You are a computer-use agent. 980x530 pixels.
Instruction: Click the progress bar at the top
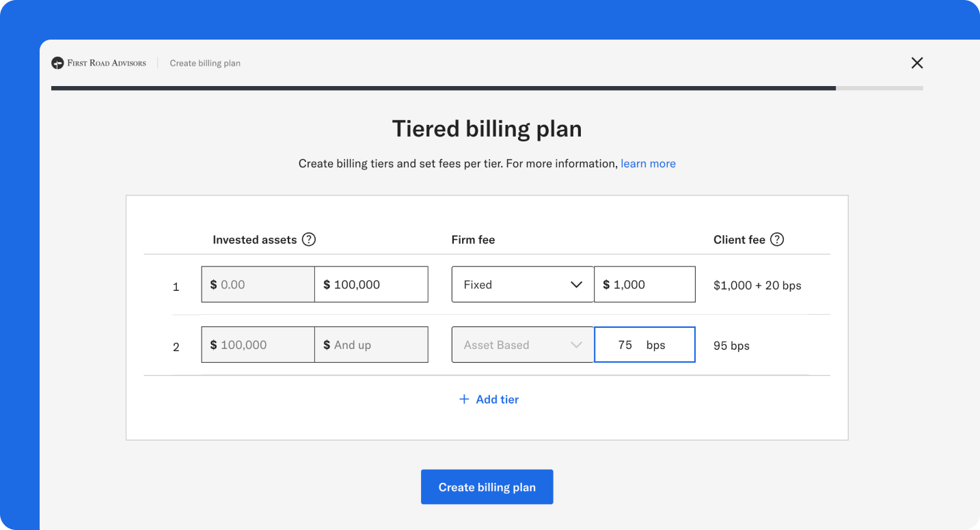(x=487, y=88)
